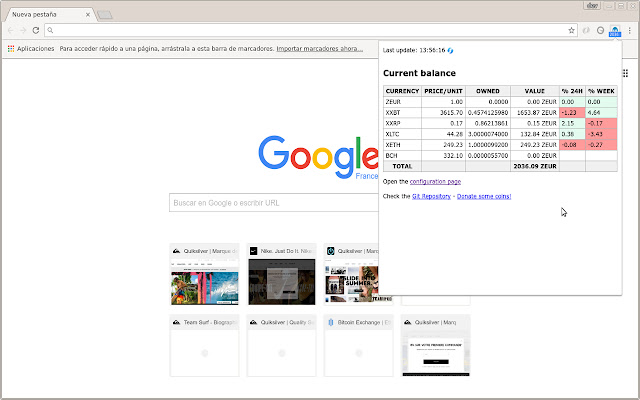Select the XXBT currency cell

tap(402, 113)
